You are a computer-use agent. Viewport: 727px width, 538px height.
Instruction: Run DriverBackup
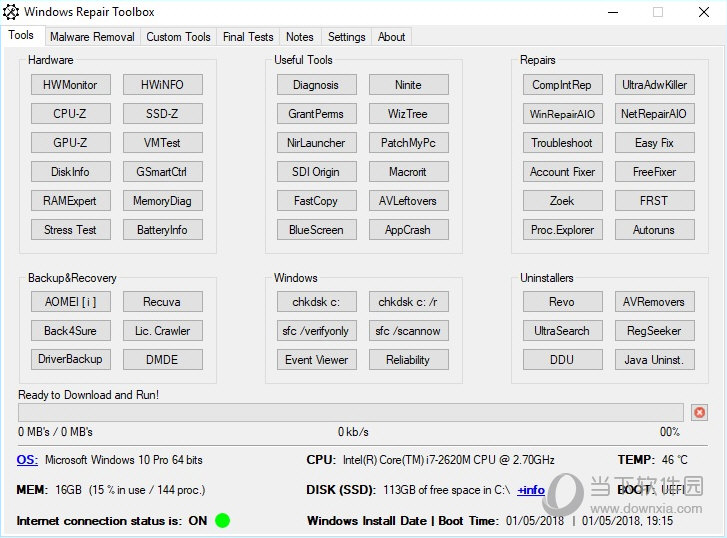pos(70,359)
